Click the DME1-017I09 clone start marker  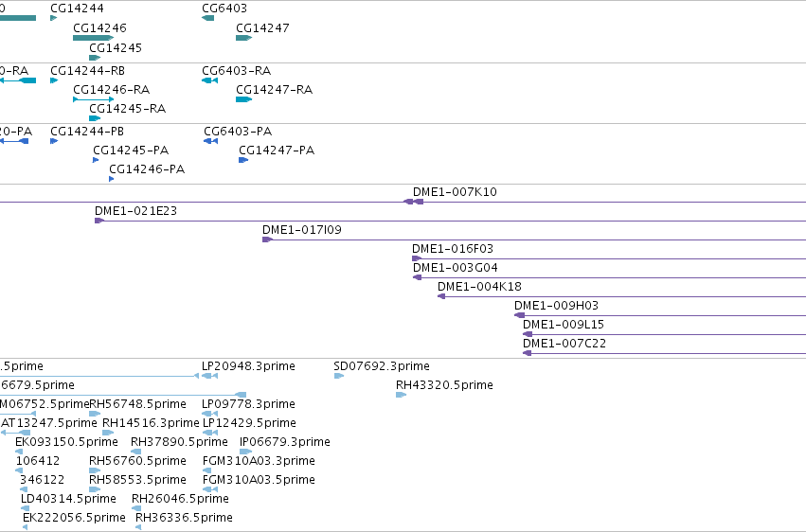267,239
